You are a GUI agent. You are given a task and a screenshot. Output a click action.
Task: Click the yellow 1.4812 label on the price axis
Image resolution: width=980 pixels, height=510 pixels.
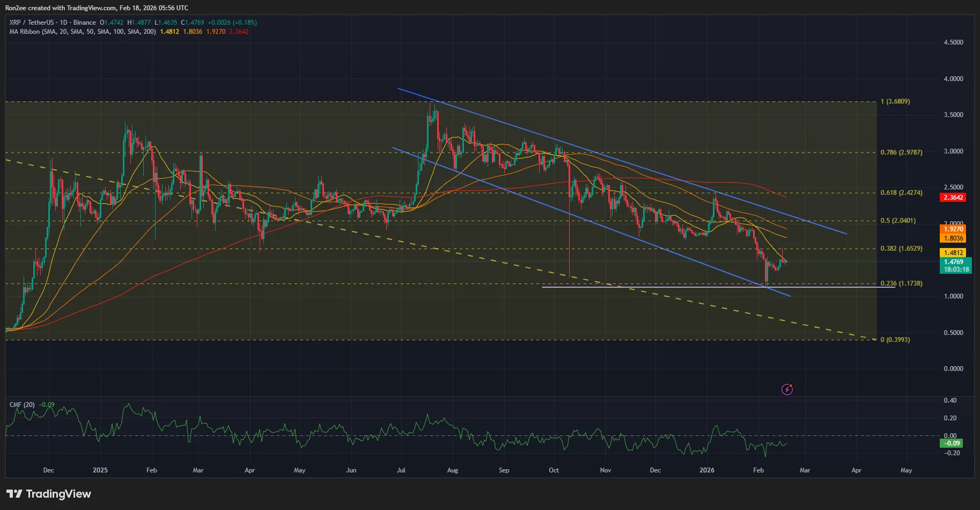click(x=955, y=251)
